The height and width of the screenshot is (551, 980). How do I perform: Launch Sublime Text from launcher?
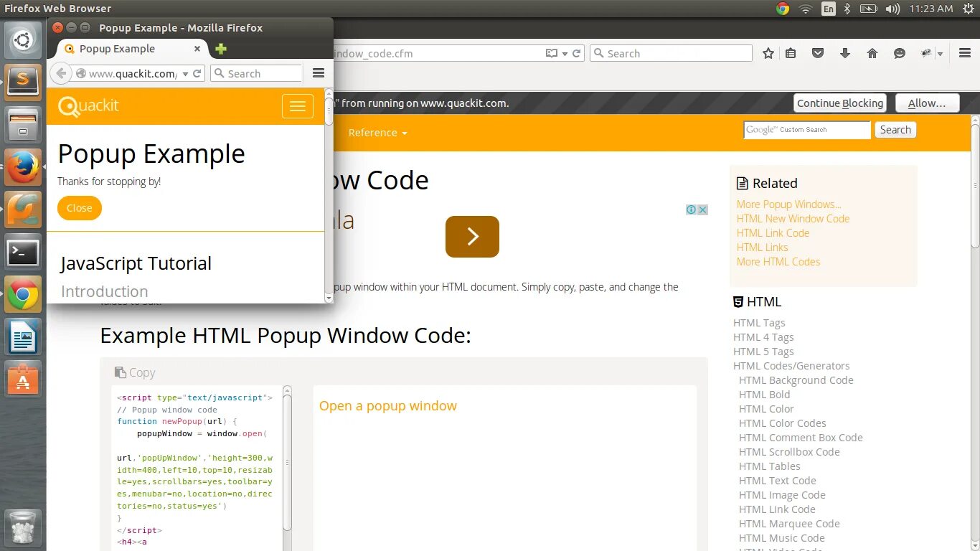click(x=23, y=82)
